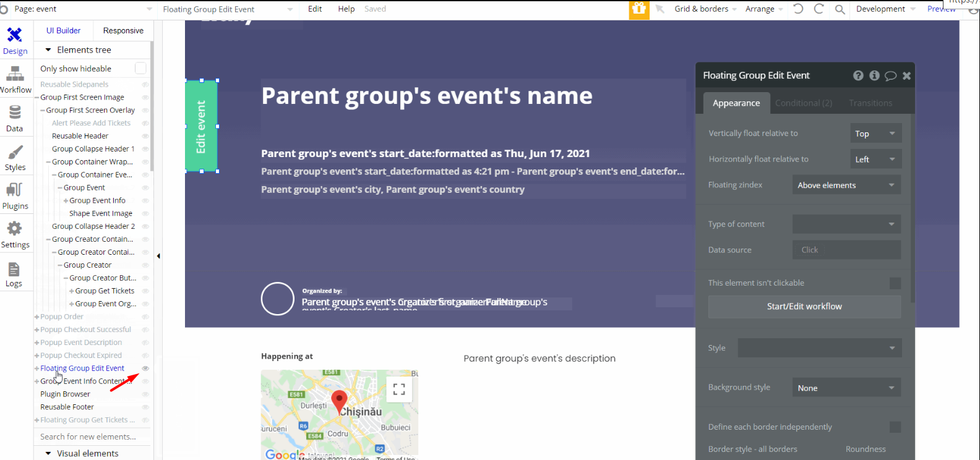Click the orange gift icon

click(x=639, y=9)
